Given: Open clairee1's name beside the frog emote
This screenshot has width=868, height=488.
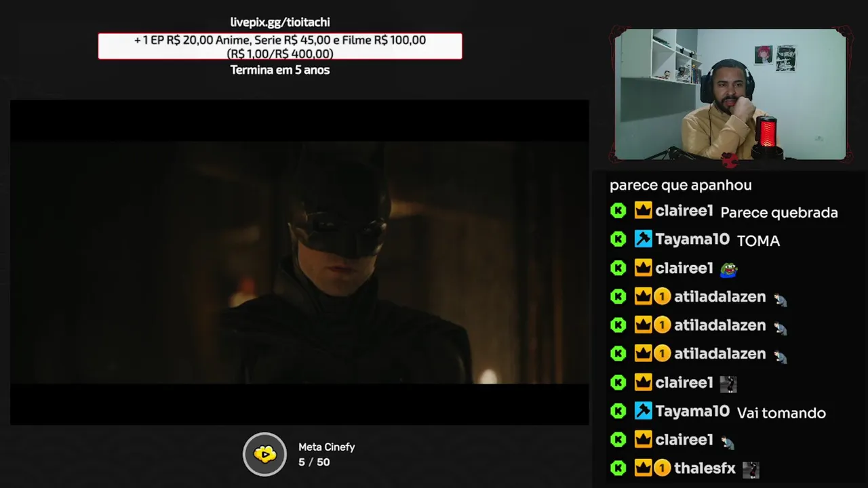Looking at the screenshot, I should (x=684, y=268).
